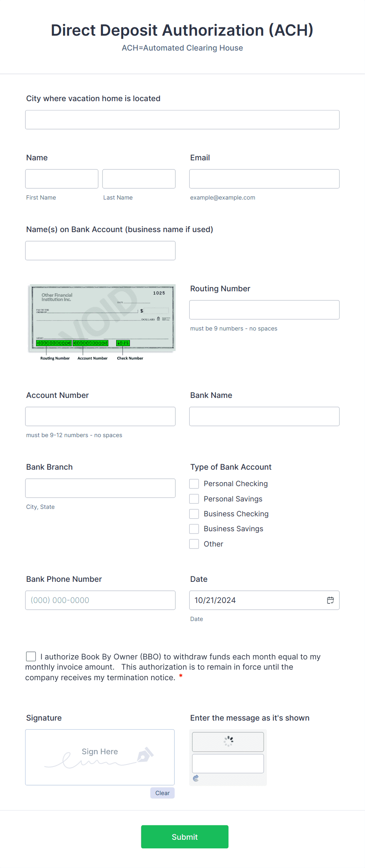Click the Email address field
The height and width of the screenshot is (868, 365).
[264, 179]
